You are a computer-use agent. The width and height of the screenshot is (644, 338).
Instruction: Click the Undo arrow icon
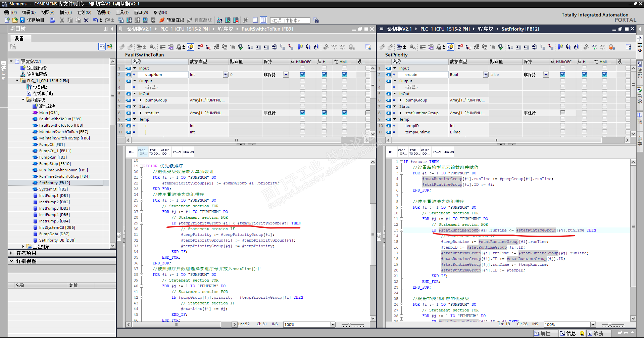click(x=95, y=20)
